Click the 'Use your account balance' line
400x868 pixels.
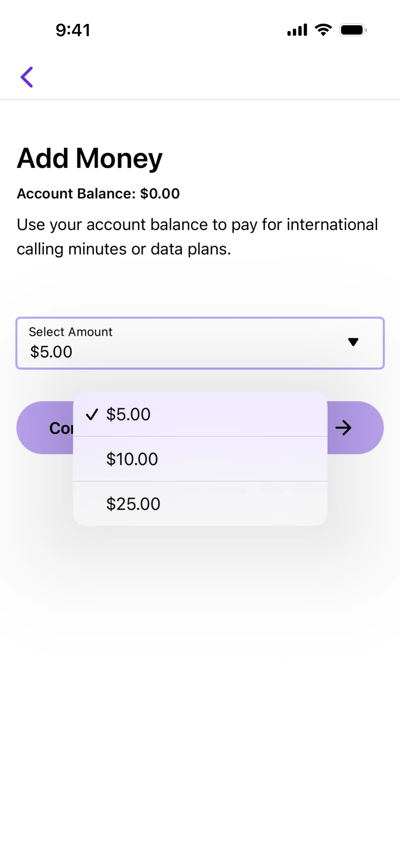pyautogui.click(x=197, y=225)
